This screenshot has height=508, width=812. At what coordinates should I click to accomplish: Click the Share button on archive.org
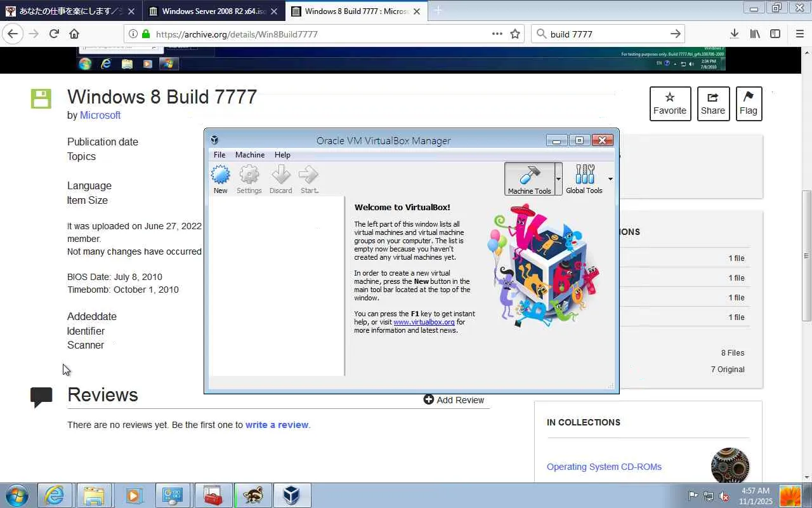tap(713, 104)
